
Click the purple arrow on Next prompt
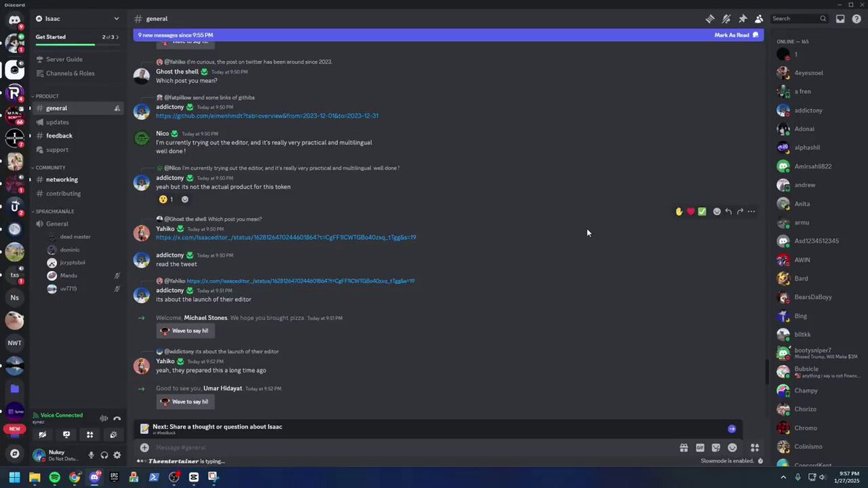(x=731, y=429)
